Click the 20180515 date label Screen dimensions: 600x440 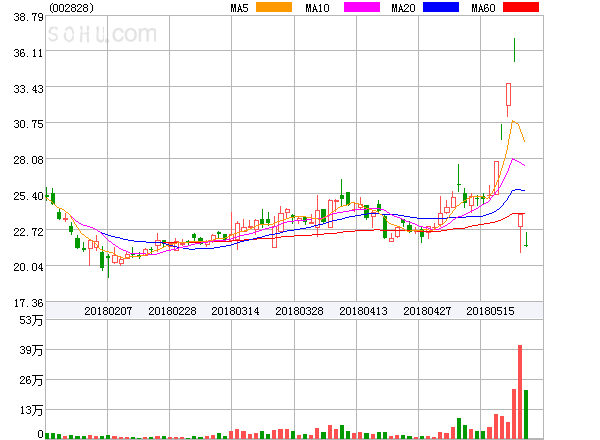[490, 311]
